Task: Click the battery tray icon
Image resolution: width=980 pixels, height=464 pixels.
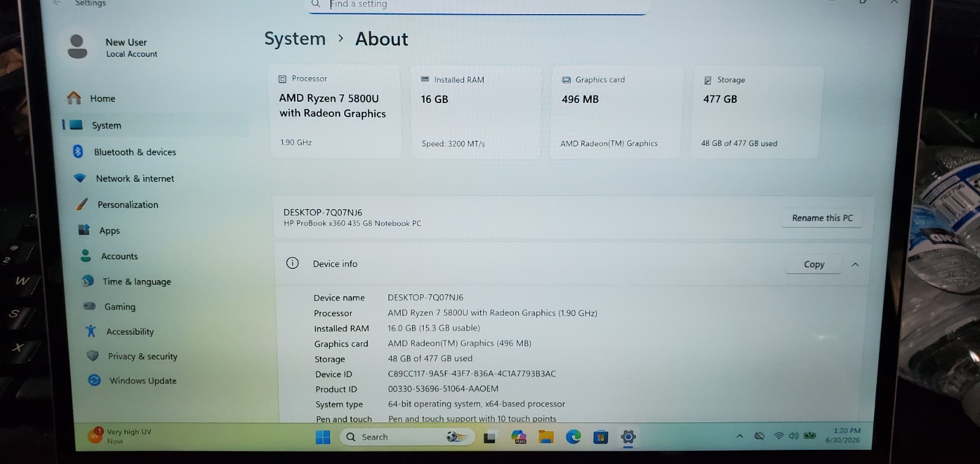Action: [810, 436]
